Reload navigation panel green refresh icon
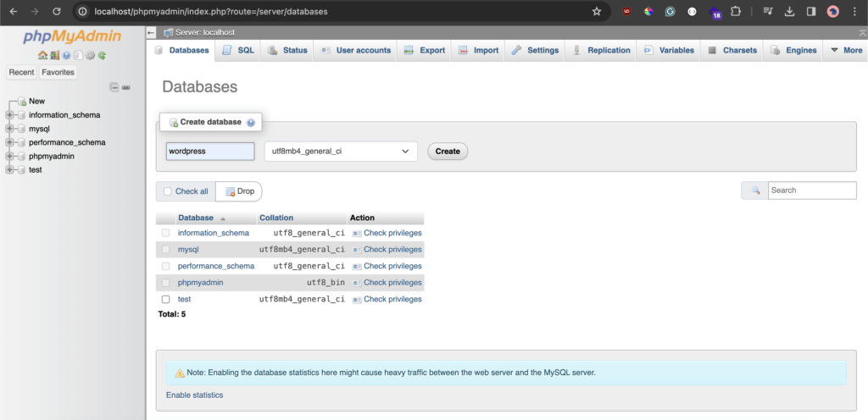This screenshot has width=868, height=420. [x=102, y=55]
